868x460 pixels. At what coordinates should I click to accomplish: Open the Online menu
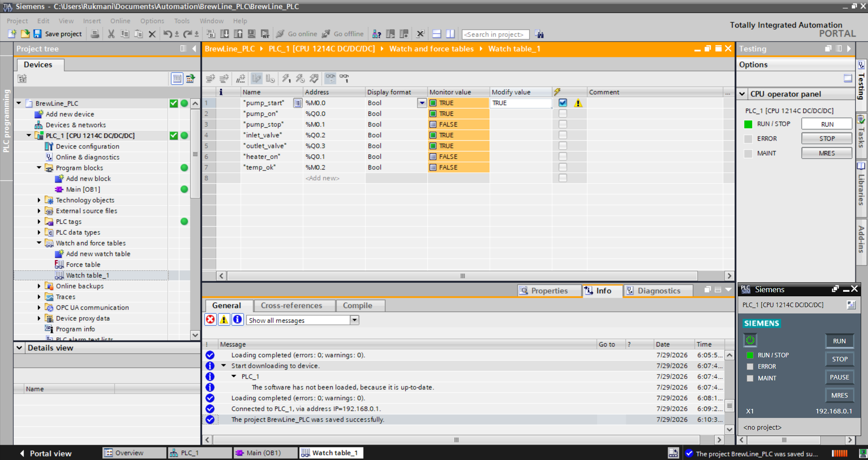tap(120, 21)
